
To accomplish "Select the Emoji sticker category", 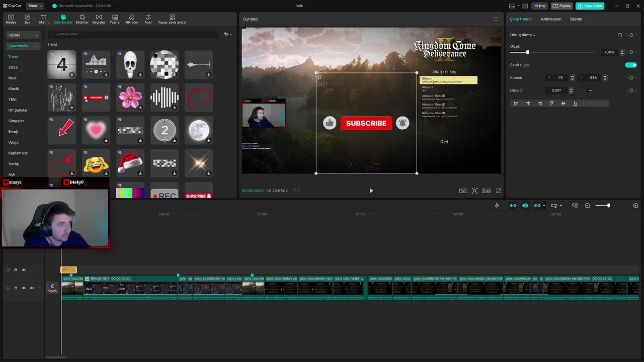I will tap(13, 132).
